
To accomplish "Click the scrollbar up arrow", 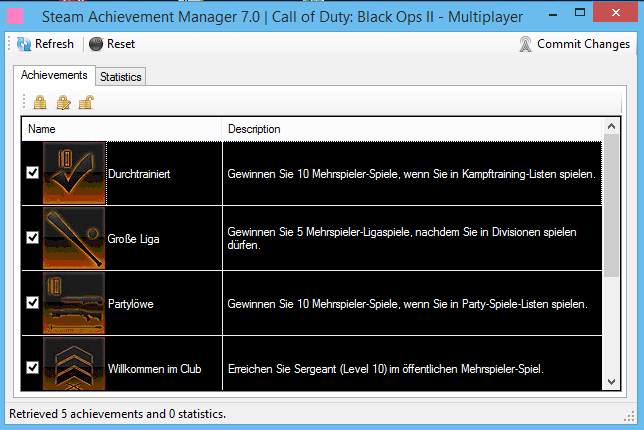I will pos(611,126).
